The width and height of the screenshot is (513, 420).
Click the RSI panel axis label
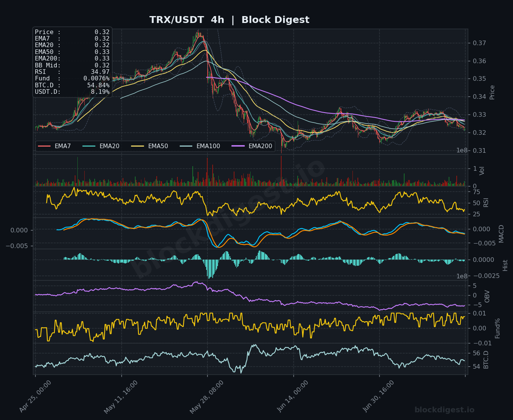[486, 202]
